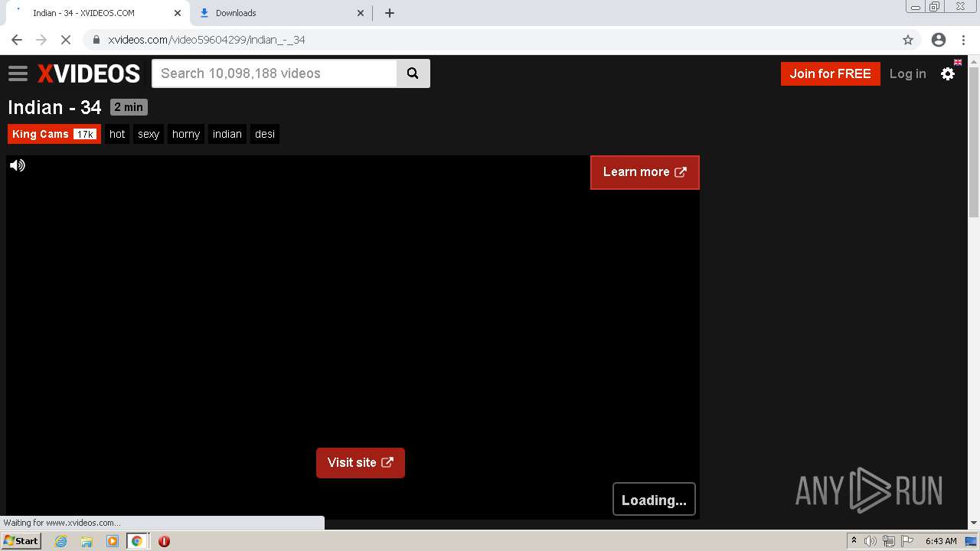Click the taskbar clock showing 6:43 AM
The width and height of the screenshot is (980, 551).
tap(941, 541)
